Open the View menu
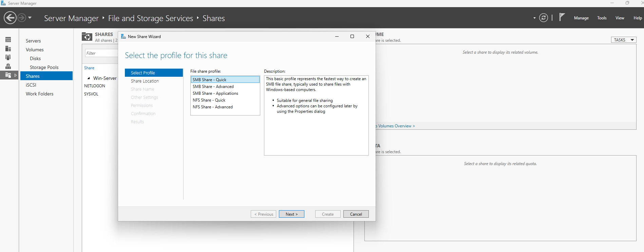644x252 pixels. click(620, 18)
